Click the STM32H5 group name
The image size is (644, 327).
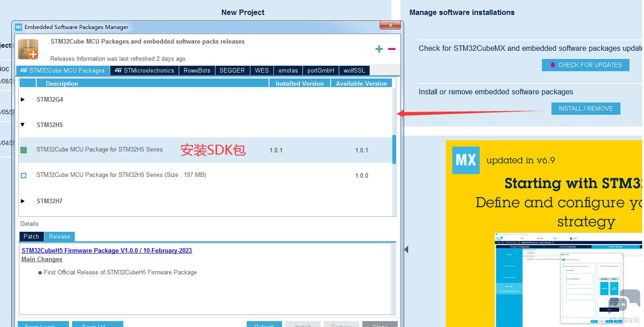point(50,125)
